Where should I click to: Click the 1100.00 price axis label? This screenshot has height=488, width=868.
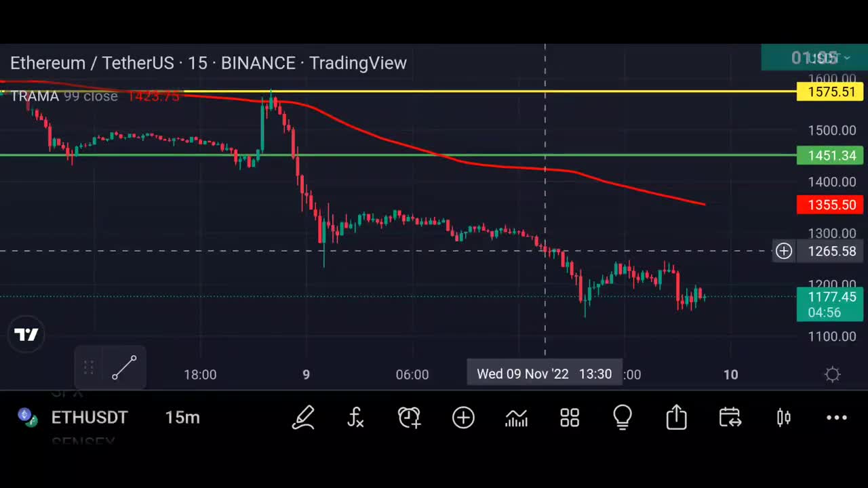click(832, 336)
